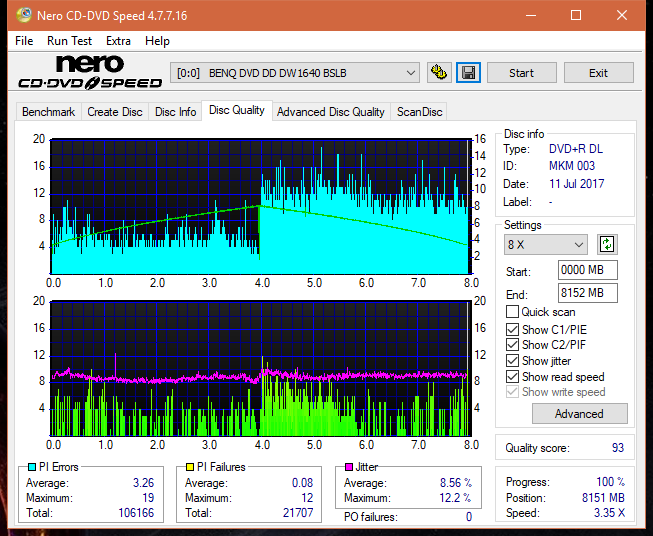Uncheck Show C1/PIE checkbox
The image size is (653, 536).
(512, 329)
